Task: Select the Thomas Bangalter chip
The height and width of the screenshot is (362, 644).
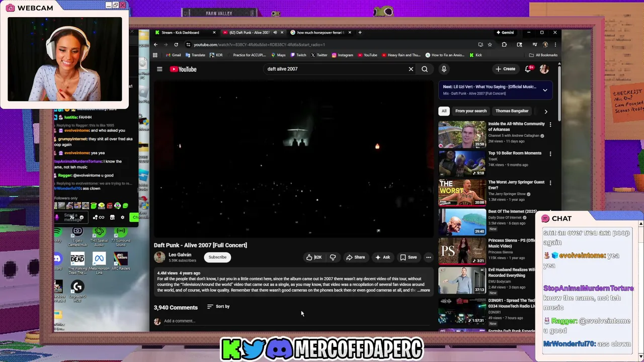Action: tap(512, 111)
